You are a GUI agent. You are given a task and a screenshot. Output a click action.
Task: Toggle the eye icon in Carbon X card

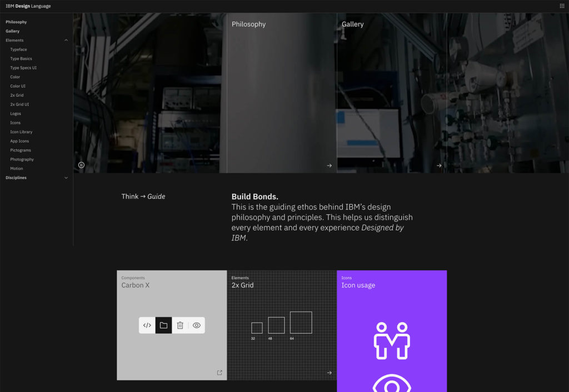pos(197,325)
